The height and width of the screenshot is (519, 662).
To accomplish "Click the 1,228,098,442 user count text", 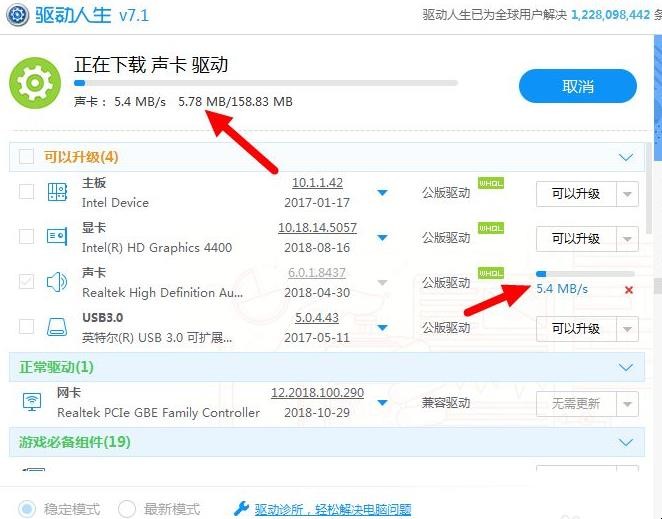I will (x=610, y=15).
